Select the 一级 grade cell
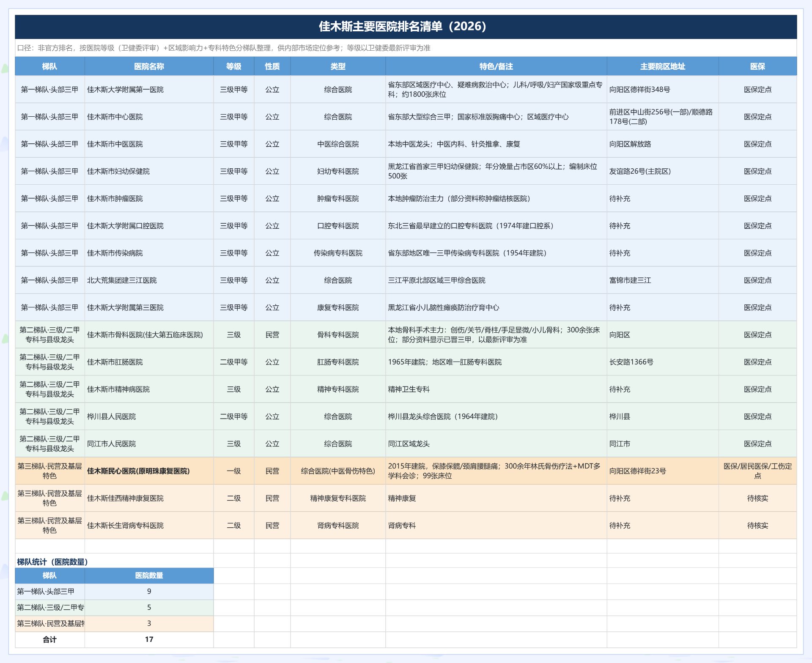The width and height of the screenshot is (812, 663). 233,471
